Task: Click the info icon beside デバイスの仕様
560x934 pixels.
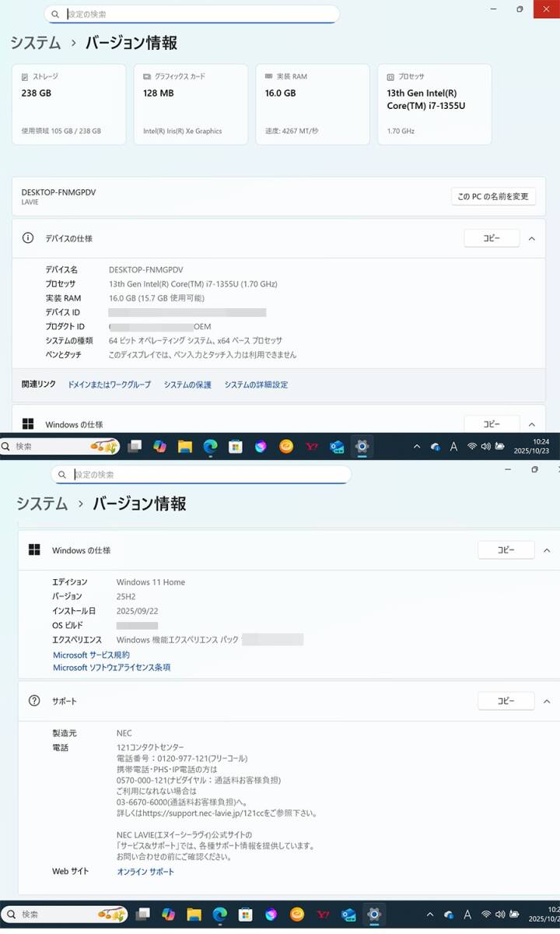Action: (28, 238)
